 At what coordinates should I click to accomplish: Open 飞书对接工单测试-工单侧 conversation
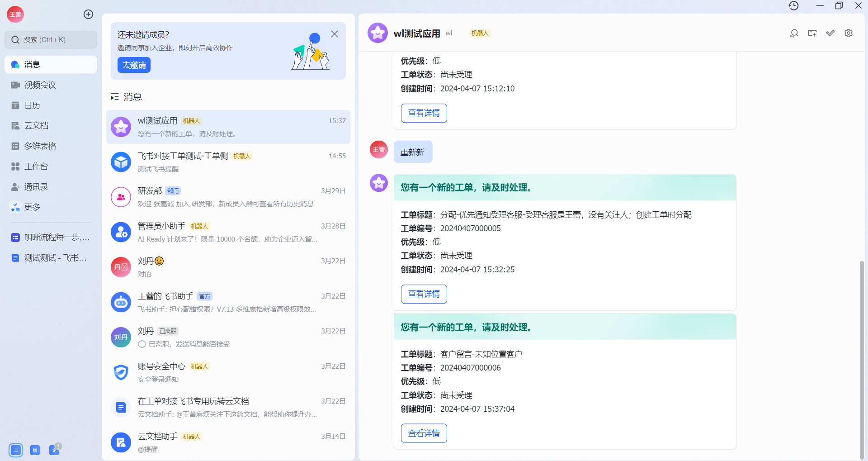pyautogui.click(x=228, y=162)
